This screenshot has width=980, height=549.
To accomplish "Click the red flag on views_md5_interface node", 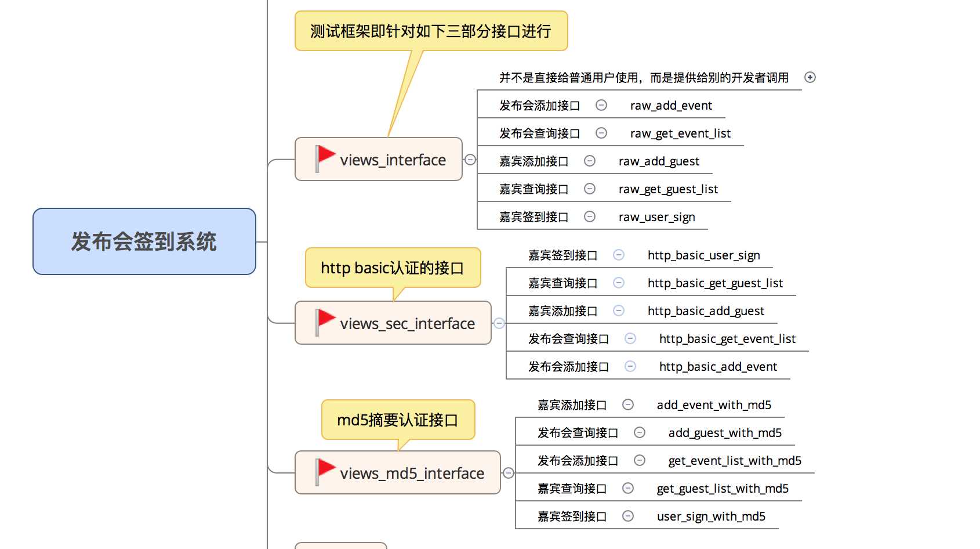I will (325, 472).
